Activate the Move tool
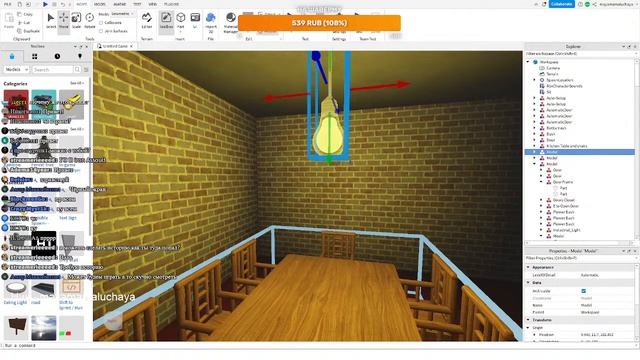 pos(63,21)
